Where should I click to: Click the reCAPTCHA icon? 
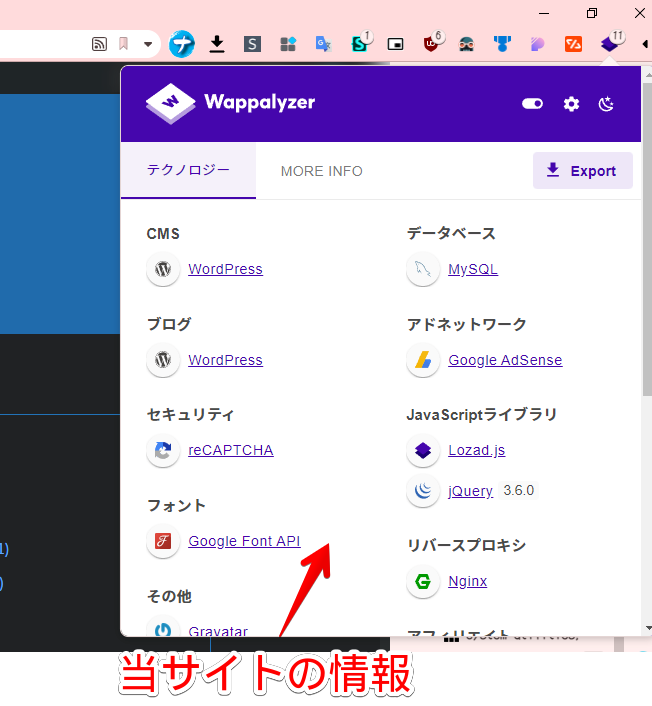pyautogui.click(x=163, y=450)
